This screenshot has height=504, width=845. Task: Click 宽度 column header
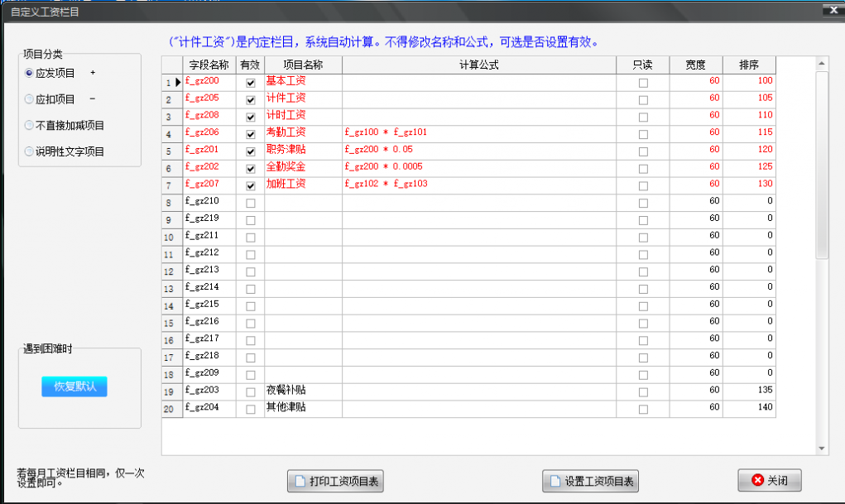coord(696,65)
